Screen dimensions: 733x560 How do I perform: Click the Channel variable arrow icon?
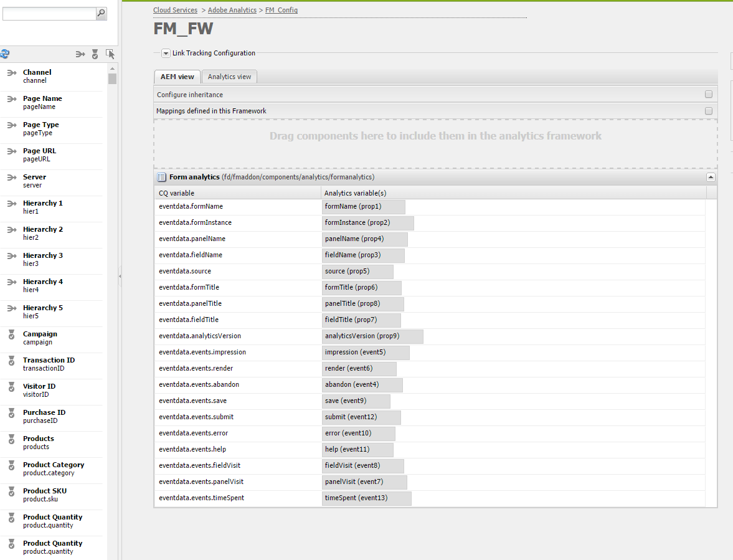click(12, 72)
